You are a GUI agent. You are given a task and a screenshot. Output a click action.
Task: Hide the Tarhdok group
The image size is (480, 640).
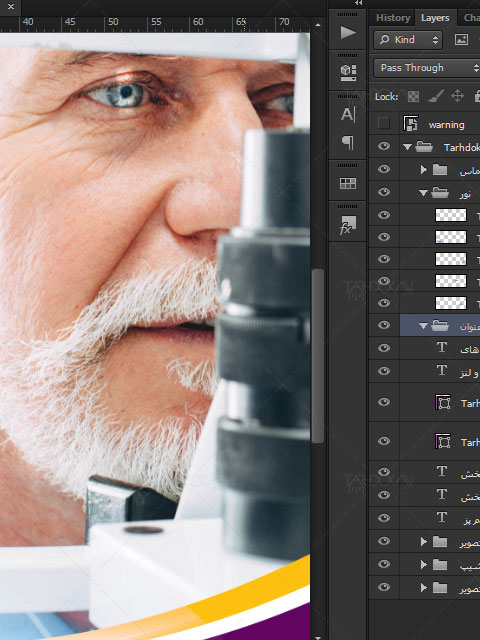click(384, 147)
